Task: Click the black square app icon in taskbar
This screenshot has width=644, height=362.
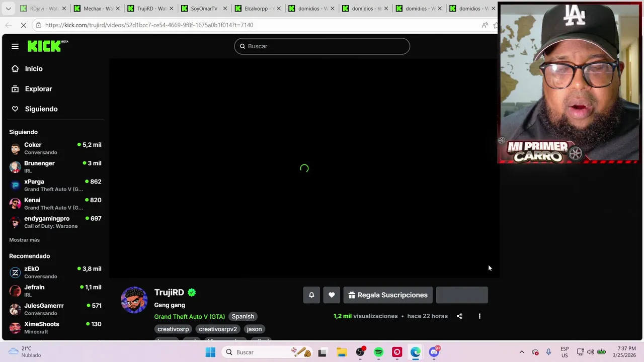Action: click(x=323, y=352)
